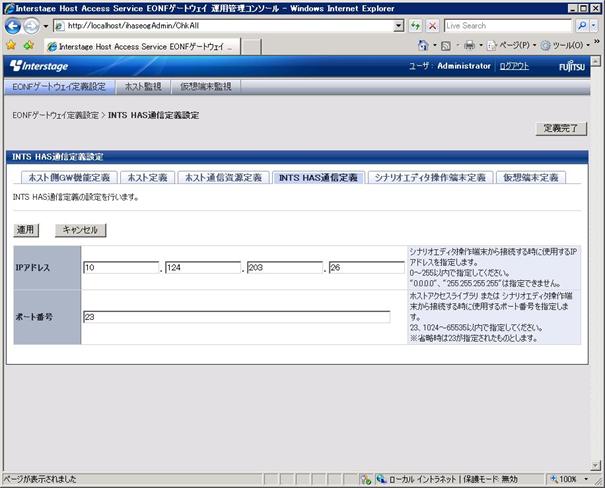This screenshot has width=605, height=488.
Task: Click the Live Search input box
Action: tap(507, 26)
